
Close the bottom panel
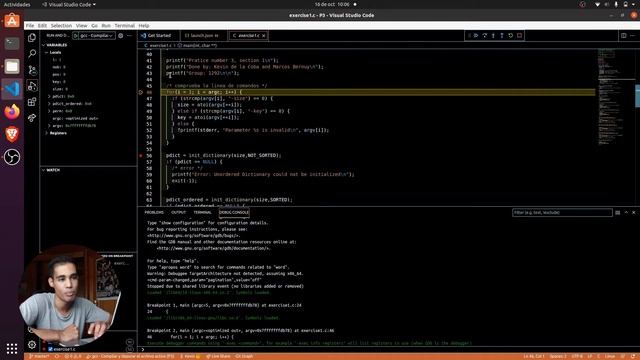(x=633, y=213)
